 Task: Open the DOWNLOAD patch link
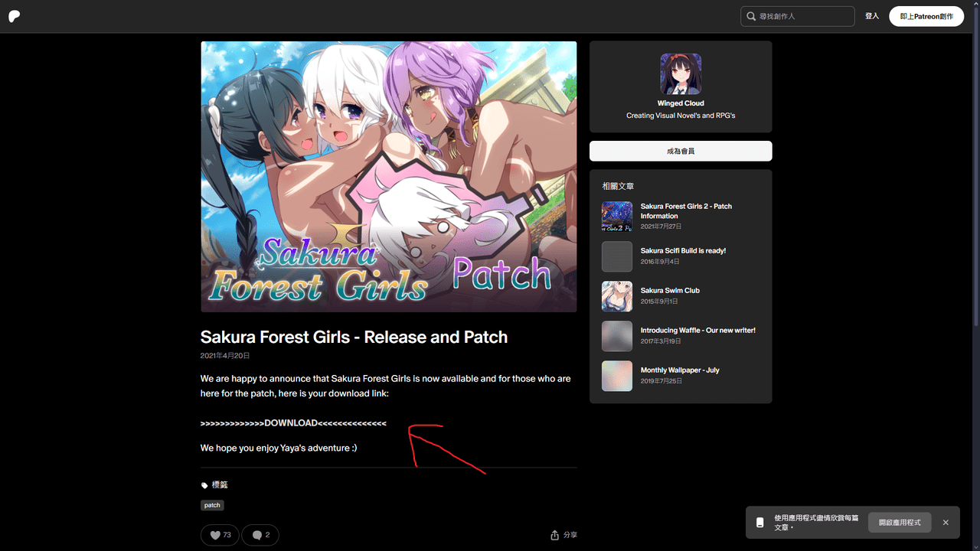(293, 423)
